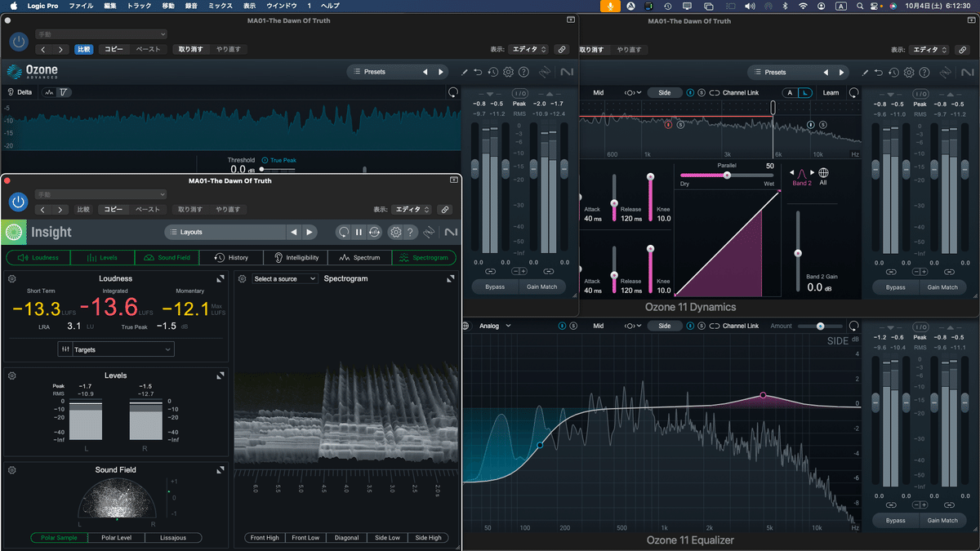Image resolution: width=980 pixels, height=551 pixels.
Task: Open the ミックス menu in the menu bar
Action: pyautogui.click(x=220, y=6)
